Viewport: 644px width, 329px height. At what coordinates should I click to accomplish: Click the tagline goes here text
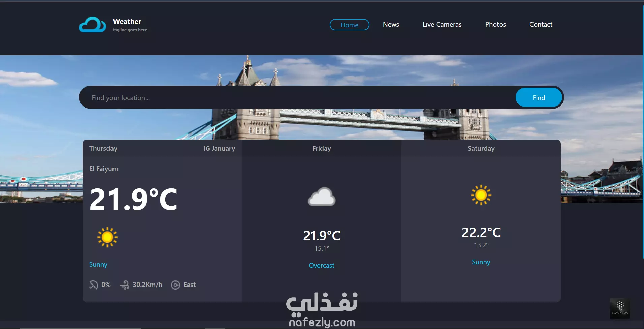(x=130, y=30)
